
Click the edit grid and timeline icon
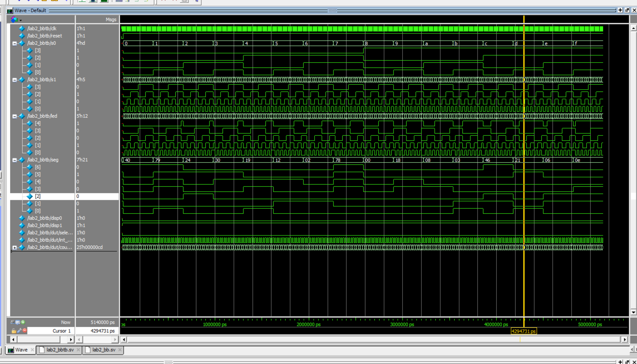(x=17, y=322)
